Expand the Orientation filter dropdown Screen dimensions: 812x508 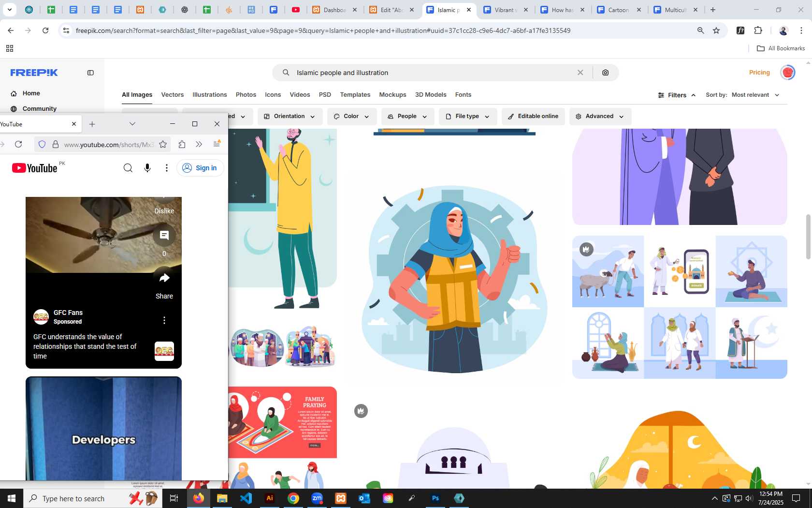click(289, 116)
